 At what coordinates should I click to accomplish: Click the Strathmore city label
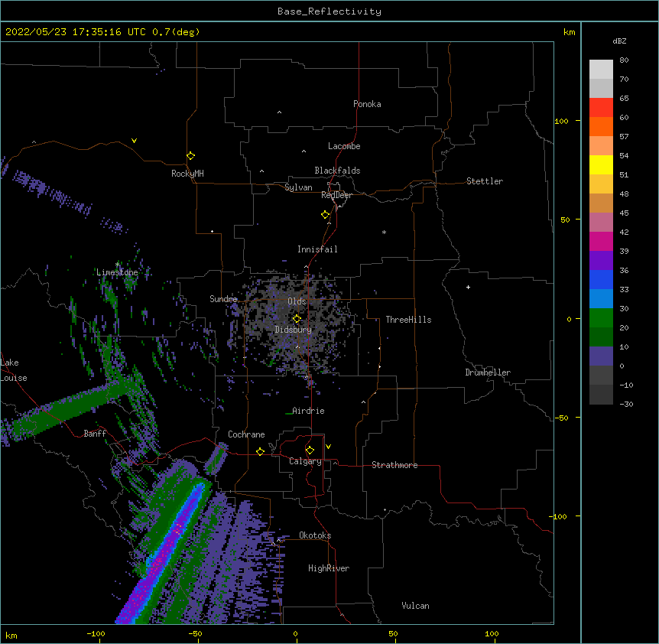pyautogui.click(x=394, y=465)
